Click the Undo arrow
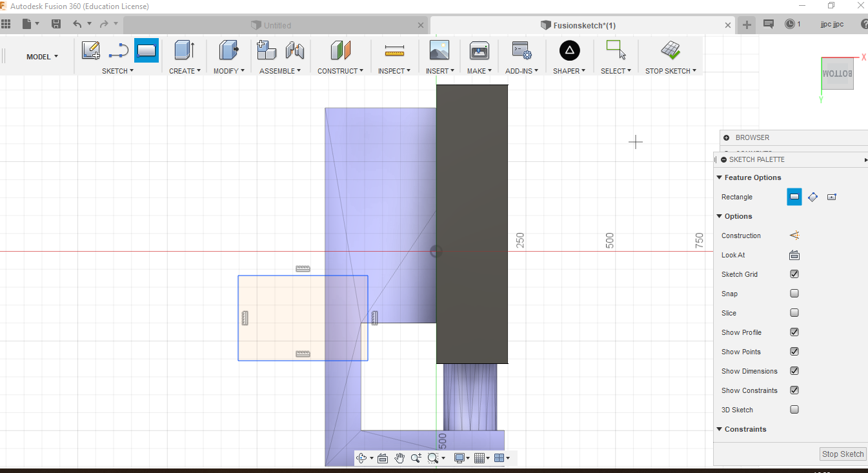The image size is (868, 473). tap(77, 25)
